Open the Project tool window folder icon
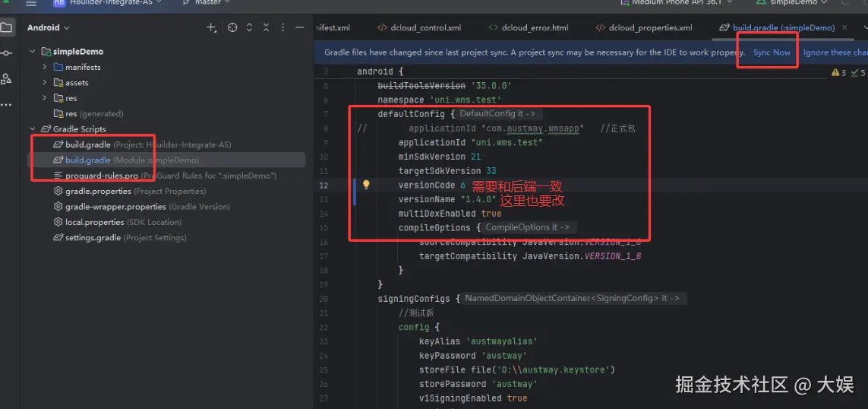The image size is (868, 409). click(x=6, y=27)
